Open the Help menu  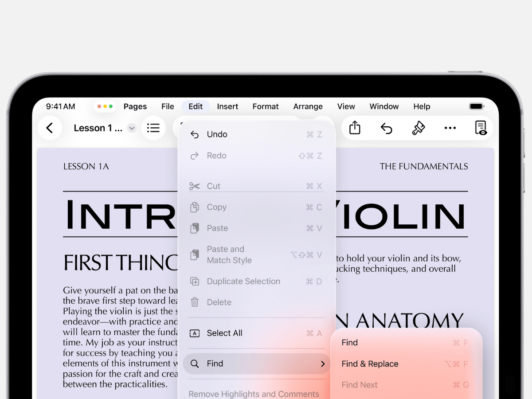coord(422,106)
